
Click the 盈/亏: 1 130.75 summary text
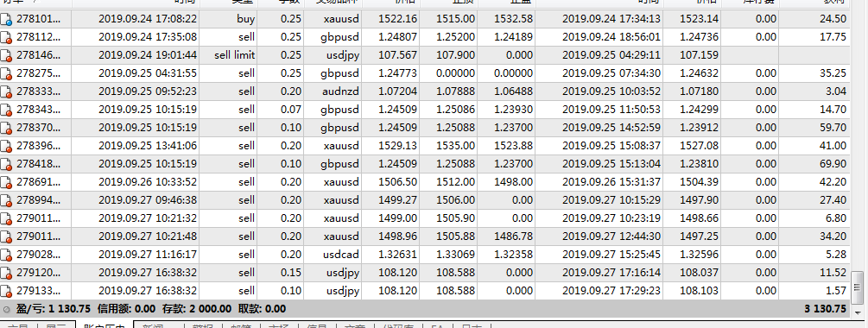coord(54,309)
